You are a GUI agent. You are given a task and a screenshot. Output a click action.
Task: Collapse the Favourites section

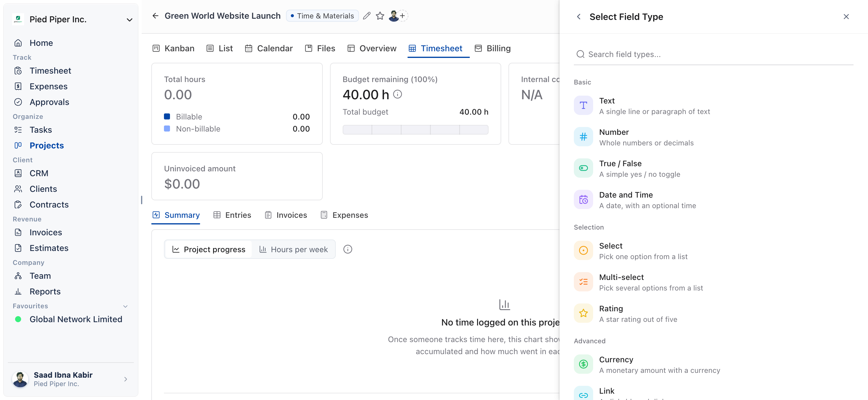tap(125, 306)
